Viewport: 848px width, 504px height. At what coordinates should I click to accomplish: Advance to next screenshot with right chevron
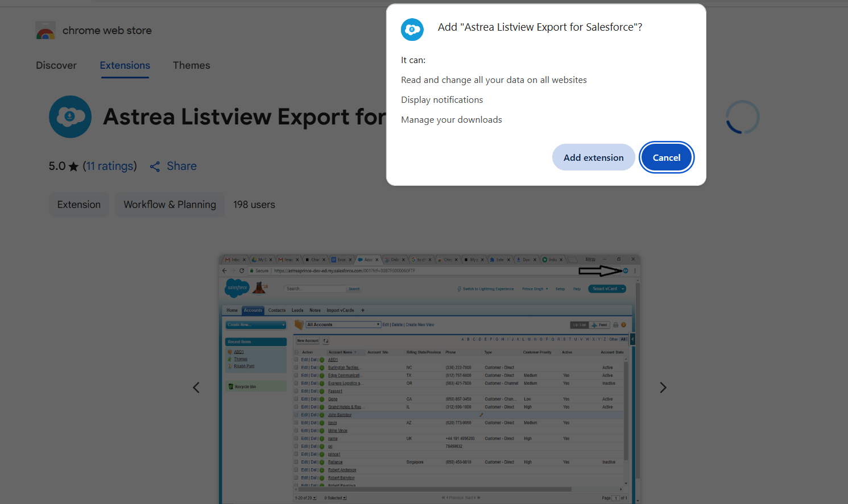tap(663, 388)
